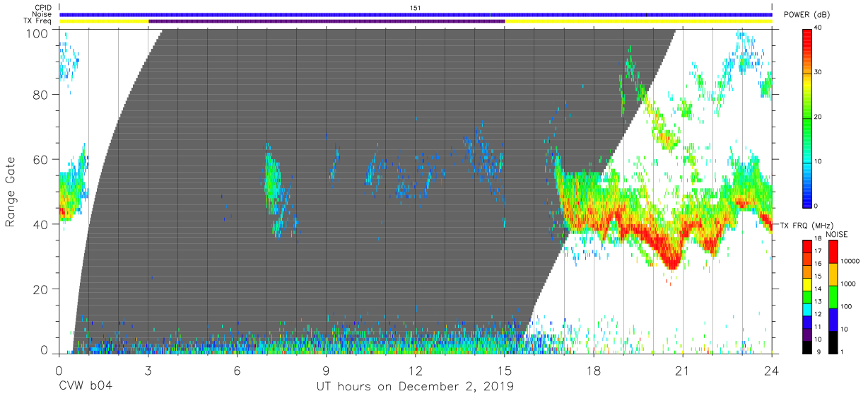Click x-axis tick label 6
868x401 pixels.
237,370
